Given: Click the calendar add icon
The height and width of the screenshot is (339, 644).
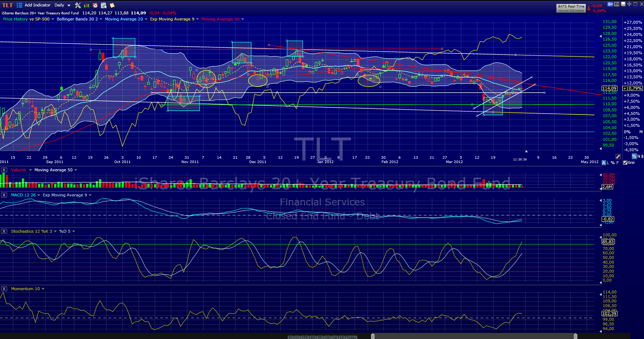Looking at the screenshot, I should (104, 5).
